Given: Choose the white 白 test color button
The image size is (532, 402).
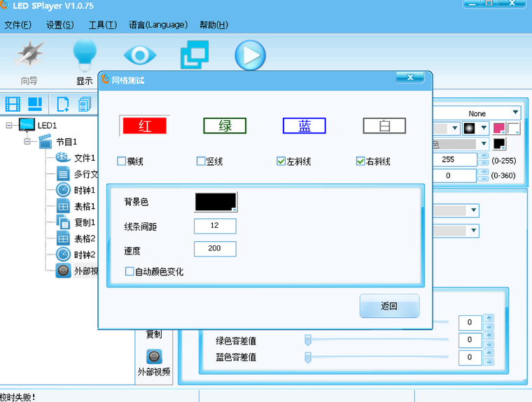Looking at the screenshot, I should pos(384,126).
